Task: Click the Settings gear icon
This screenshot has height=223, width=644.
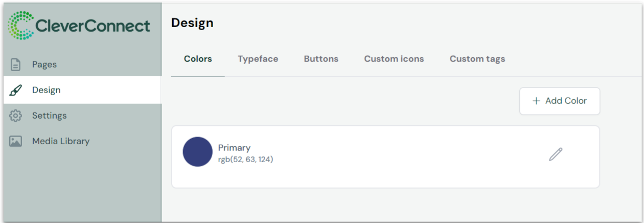Action: [x=16, y=116]
